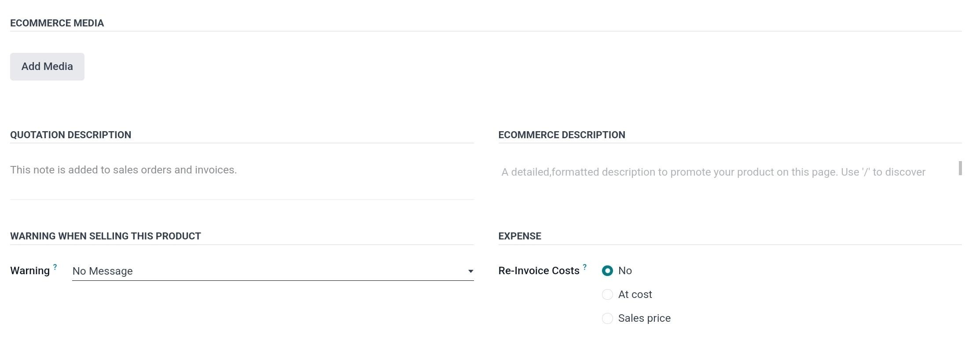Viewport: 980px width, 342px height.
Task: Open help tooltip next to Warning
Action: click(55, 267)
